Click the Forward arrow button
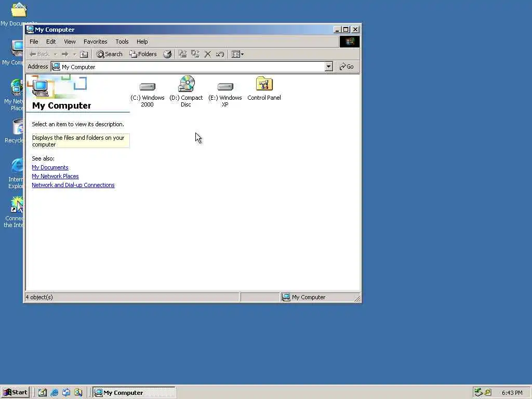Viewport: 532px width, 399px height. [x=65, y=54]
